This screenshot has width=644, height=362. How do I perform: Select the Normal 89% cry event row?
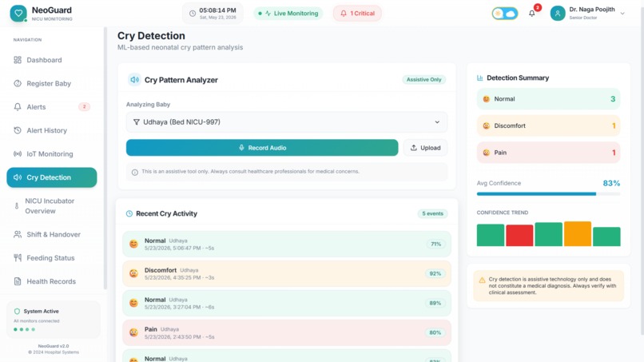(x=287, y=303)
